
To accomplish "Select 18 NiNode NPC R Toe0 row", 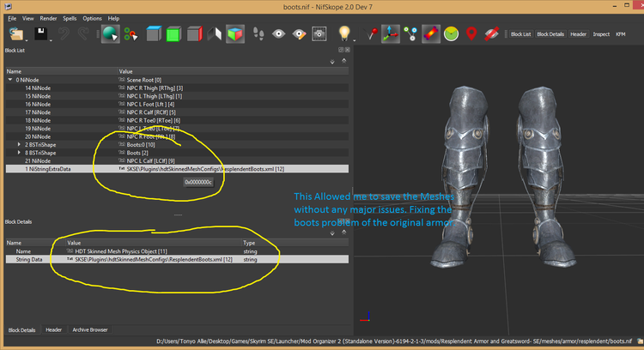I will pyautogui.click(x=177, y=121).
